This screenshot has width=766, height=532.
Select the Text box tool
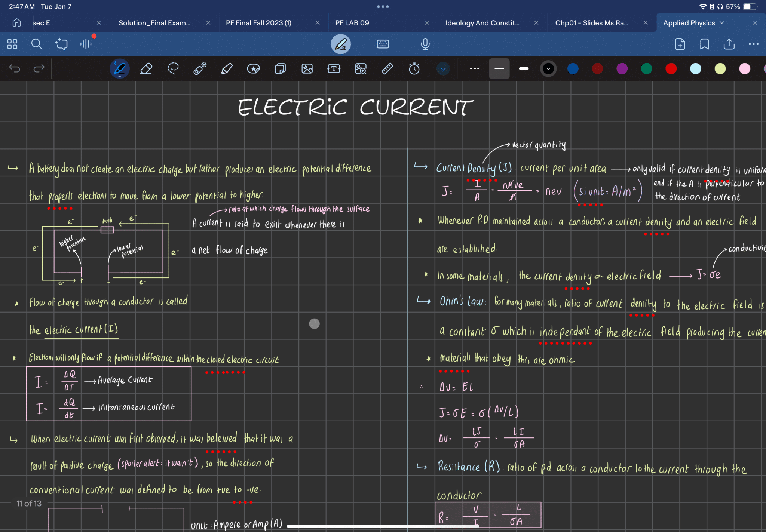pyautogui.click(x=334, y=69)
